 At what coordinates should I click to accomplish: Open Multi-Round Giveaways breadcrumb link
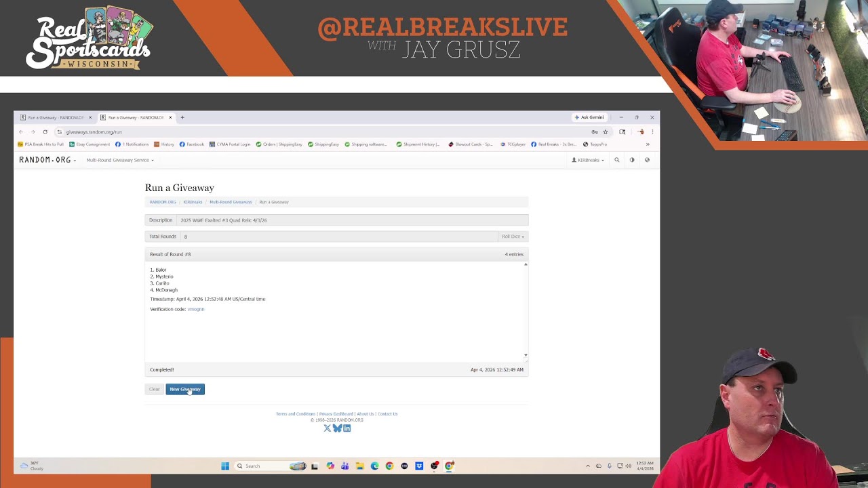tap(231, 202)
